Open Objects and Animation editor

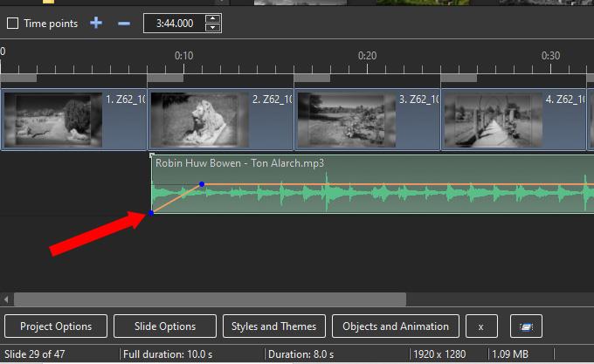point(396,326)
